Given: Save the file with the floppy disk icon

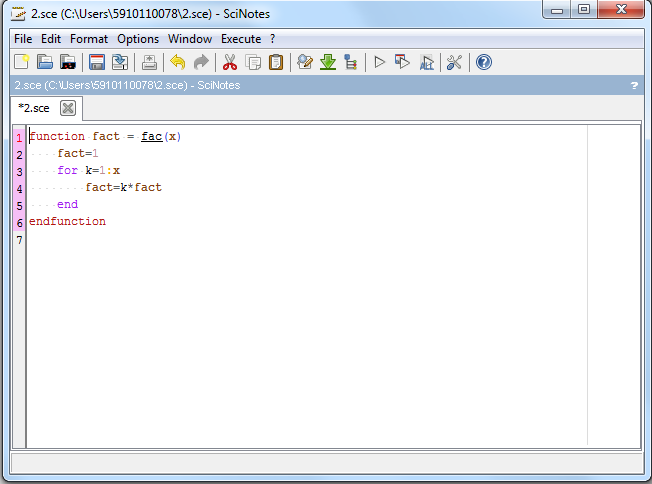Looking at the screenshot, I should pyautogui.click(x=96, y=62).
